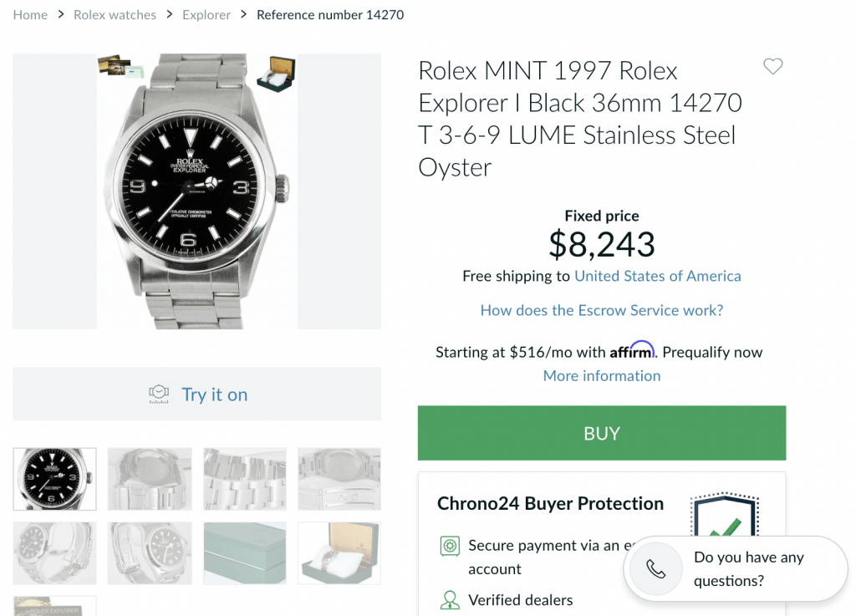Select the open box with watch thumbnail
Viewport: 856px width, 616px height.
click(x=339, y=553)
